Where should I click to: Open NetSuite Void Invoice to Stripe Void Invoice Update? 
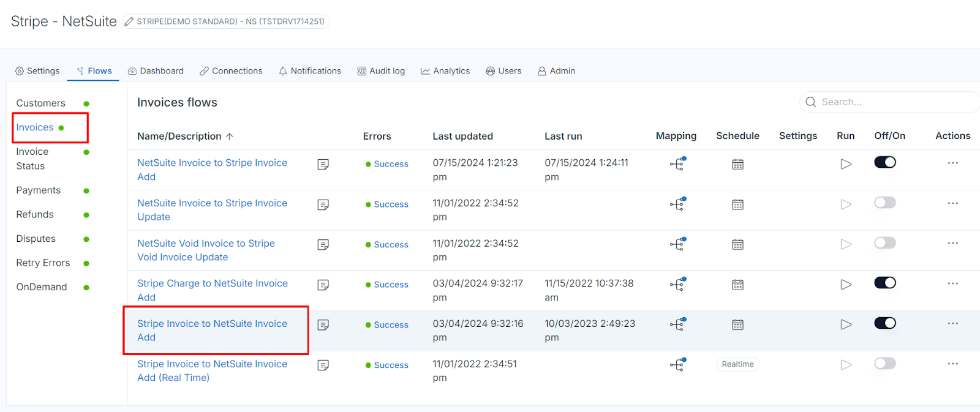(x=206, y=250)
